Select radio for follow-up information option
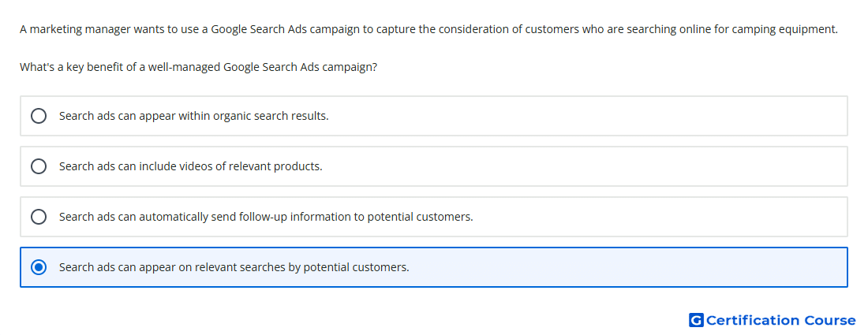 tap(39, 217)
